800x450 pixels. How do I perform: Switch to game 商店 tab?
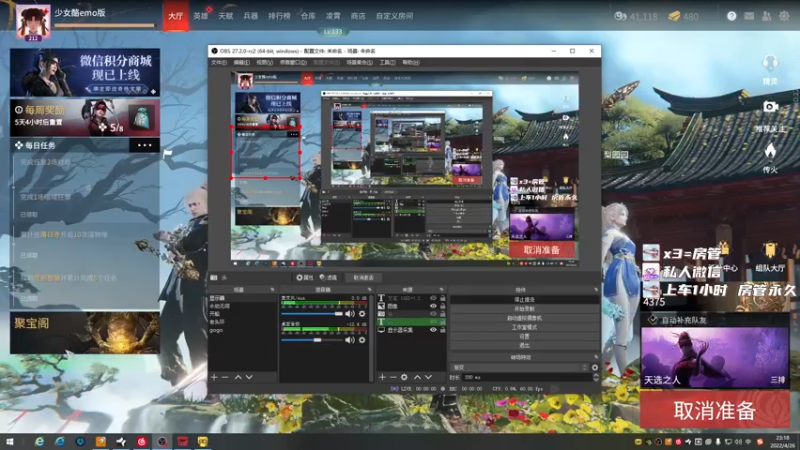pyautogui.click(x=358, y=16)
